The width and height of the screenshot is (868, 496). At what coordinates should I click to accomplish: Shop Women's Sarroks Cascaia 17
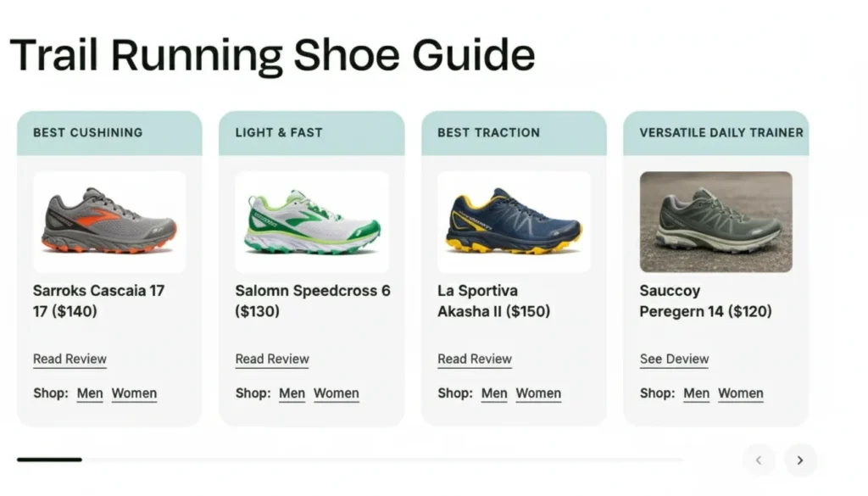134,393
